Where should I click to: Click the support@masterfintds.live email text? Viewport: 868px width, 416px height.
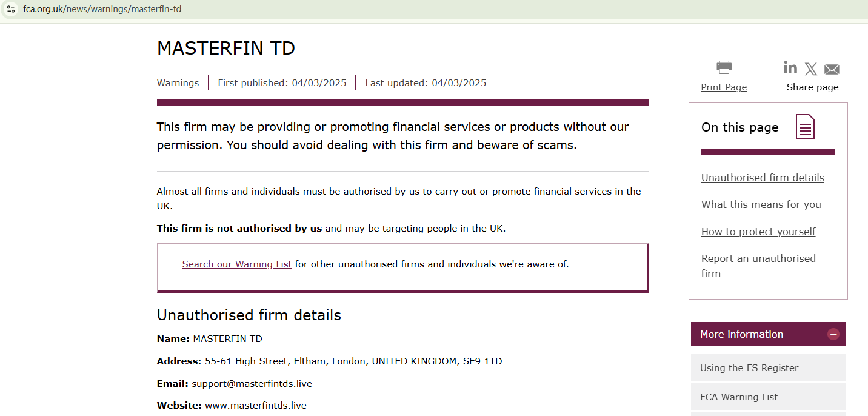tap(252, 384)
